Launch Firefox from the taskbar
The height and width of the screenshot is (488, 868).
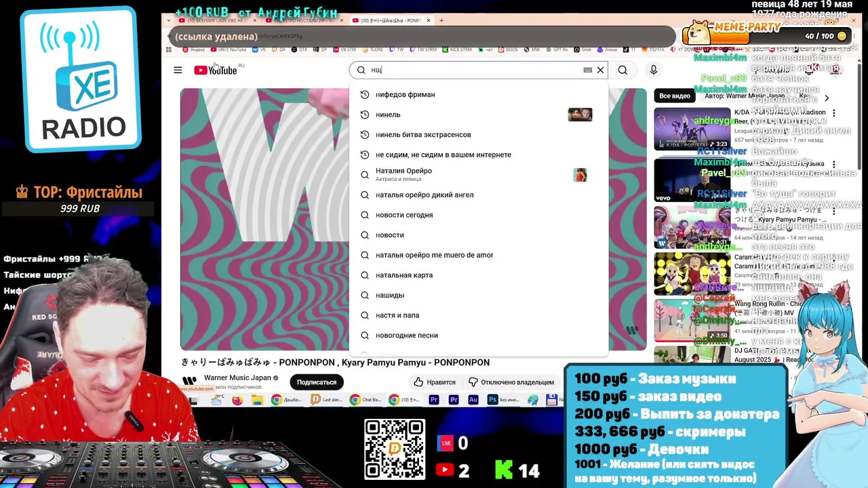point(237,400)
